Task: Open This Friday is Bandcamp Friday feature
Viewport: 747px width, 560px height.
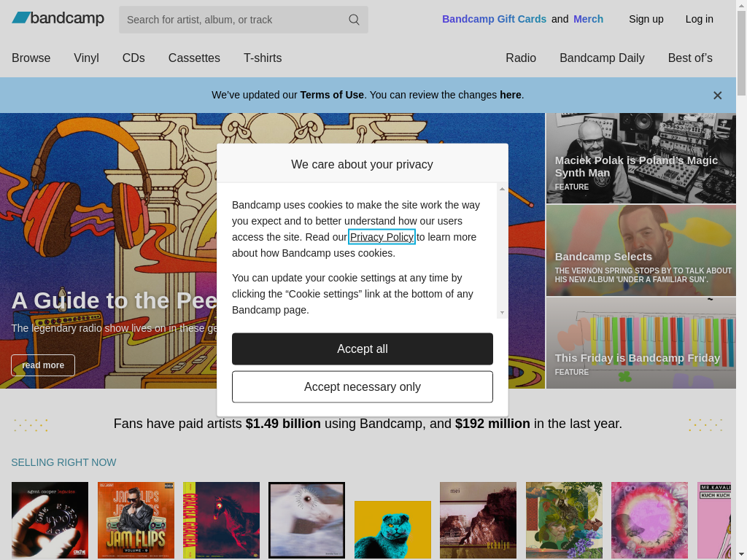Action: (640, 343)
